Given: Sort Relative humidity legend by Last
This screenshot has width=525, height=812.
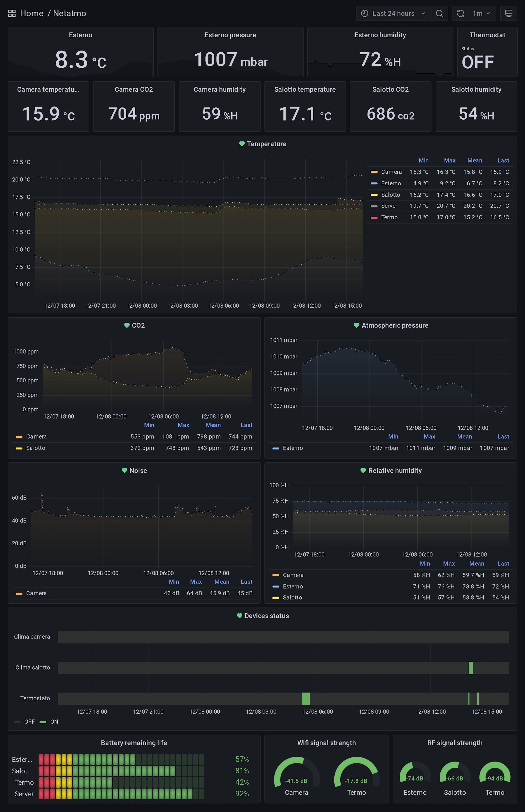Looking at the screenshot, I should 503,564.
